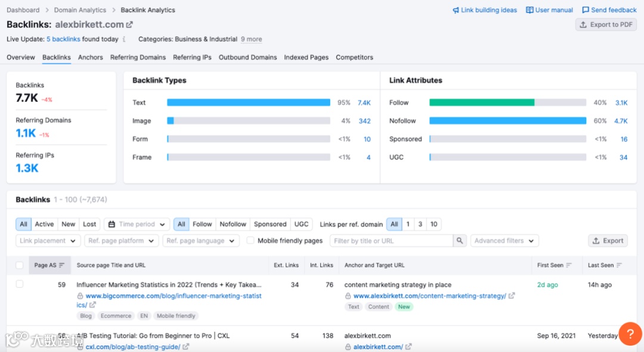Click the orange help question mark button
644x352 pixels.
tap(630, 334)
